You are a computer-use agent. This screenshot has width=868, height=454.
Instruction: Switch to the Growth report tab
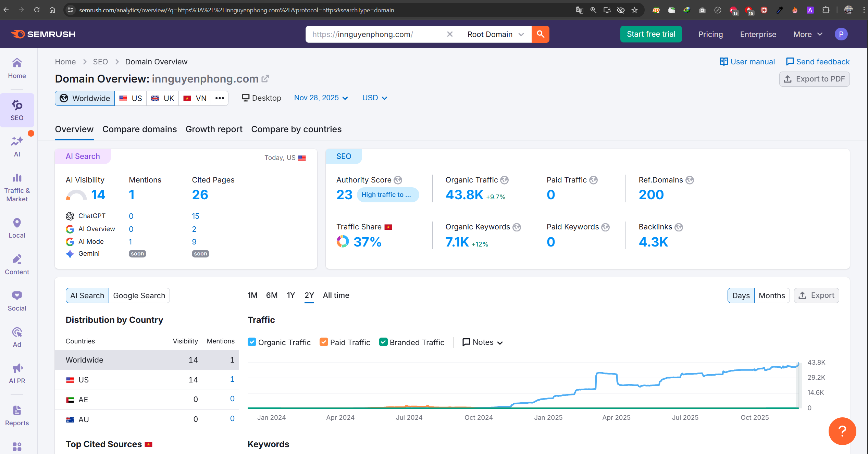(x=214, y=129)
